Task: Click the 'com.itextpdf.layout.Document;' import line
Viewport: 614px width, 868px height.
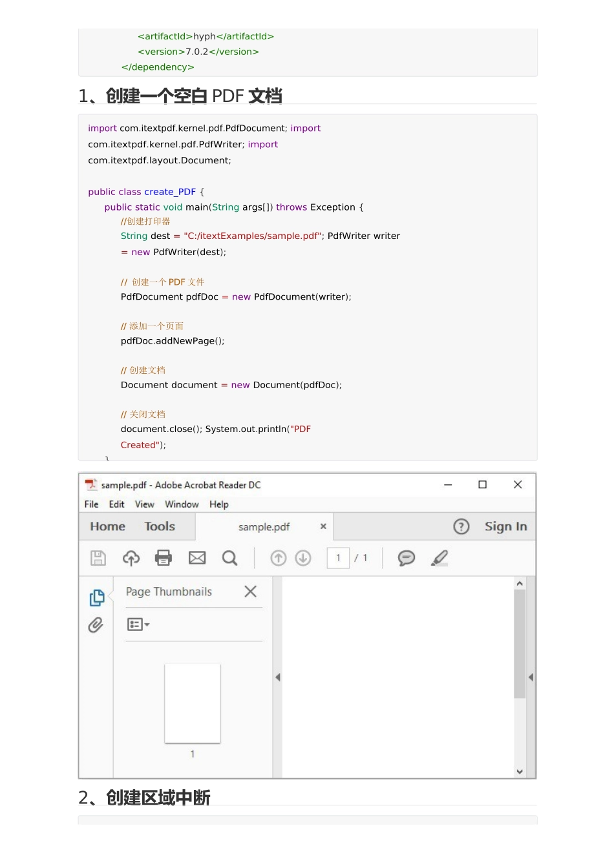Action: (160, 160)
